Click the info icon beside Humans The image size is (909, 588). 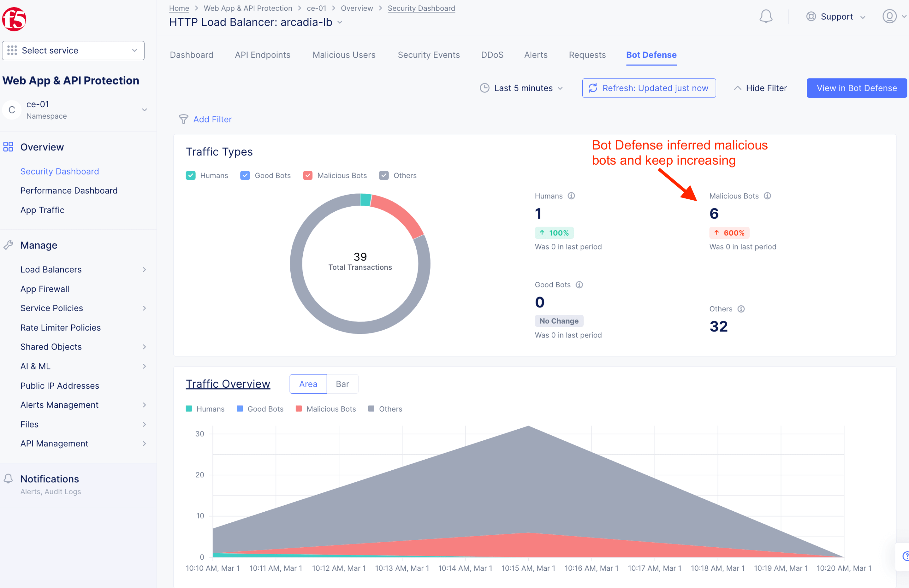(x=571, y=196)
